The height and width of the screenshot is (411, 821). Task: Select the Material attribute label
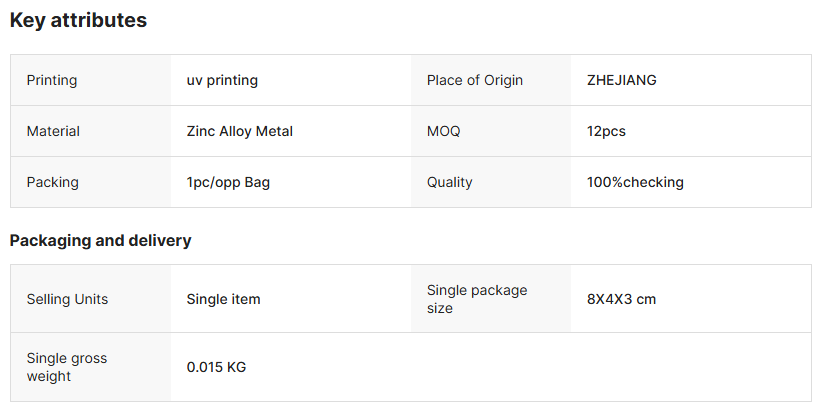pyautogui.click(x=53, y=131)
